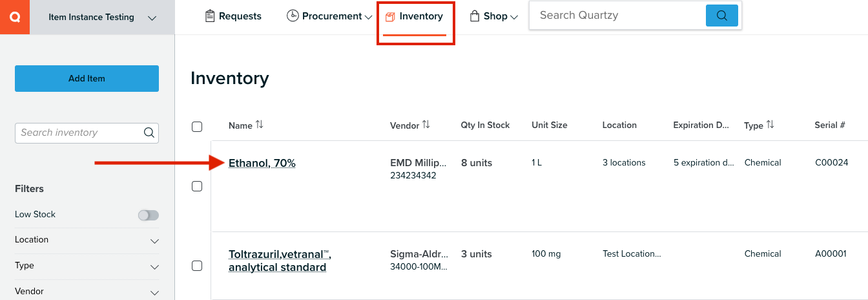The height and width of the screenshot is (300, 868).
Task: Sort by Vendor using the arrows icon
Action: (x=426, y=125)
